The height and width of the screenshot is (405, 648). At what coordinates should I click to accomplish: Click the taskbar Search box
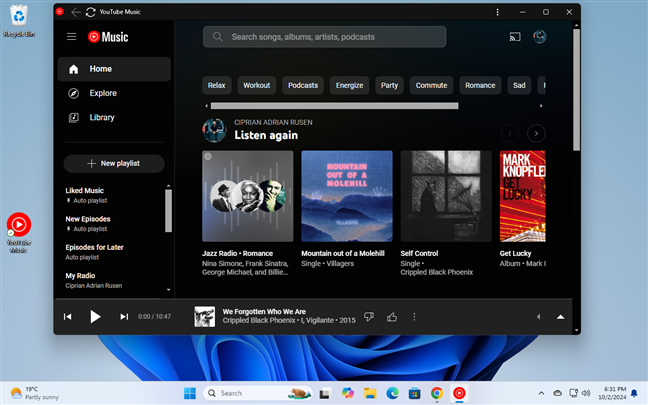tap(257, 393)
